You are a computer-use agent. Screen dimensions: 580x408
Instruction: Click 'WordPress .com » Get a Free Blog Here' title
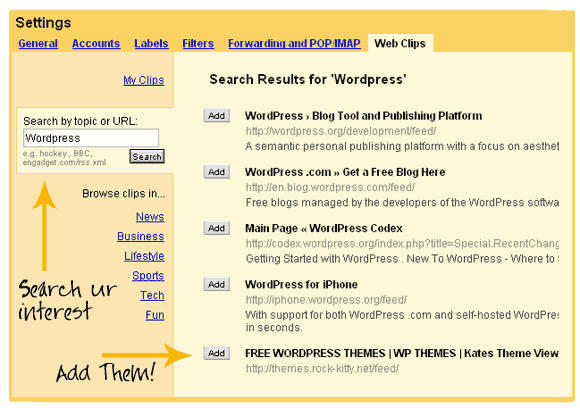click(x=345, y=172)
